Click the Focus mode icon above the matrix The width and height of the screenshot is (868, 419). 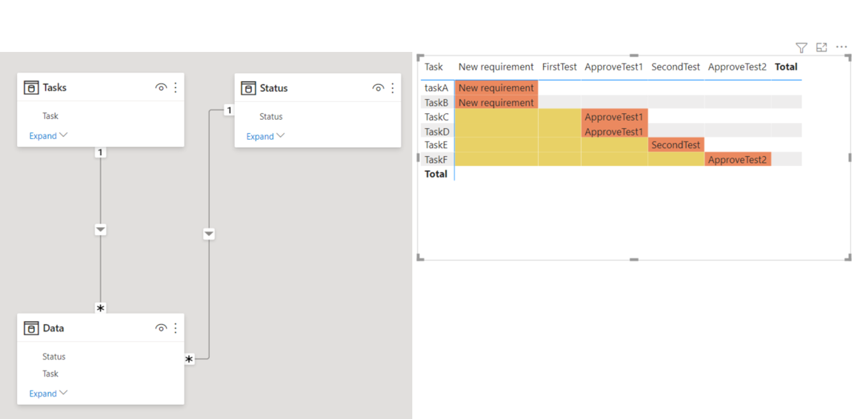[x=822, y=47]
